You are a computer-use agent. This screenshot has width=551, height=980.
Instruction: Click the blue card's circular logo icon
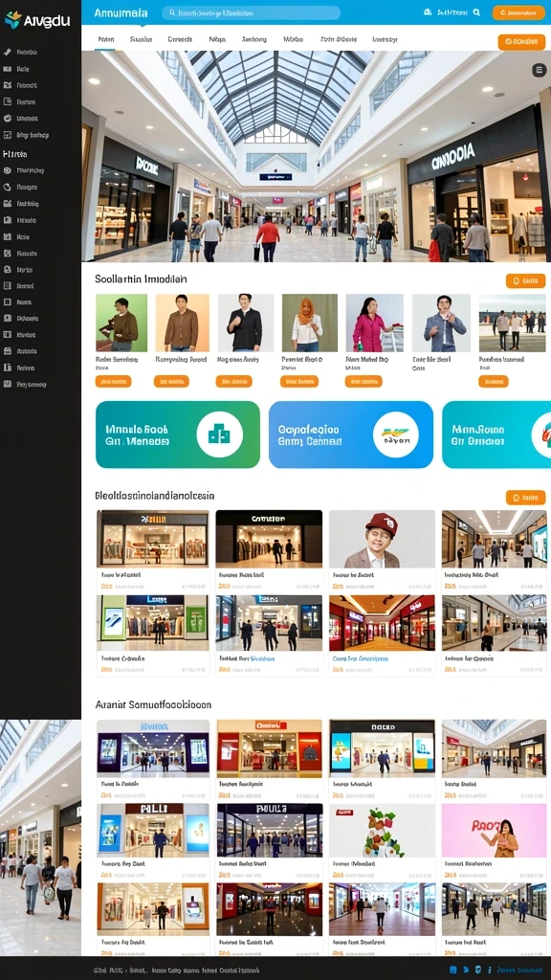(396, 434)
